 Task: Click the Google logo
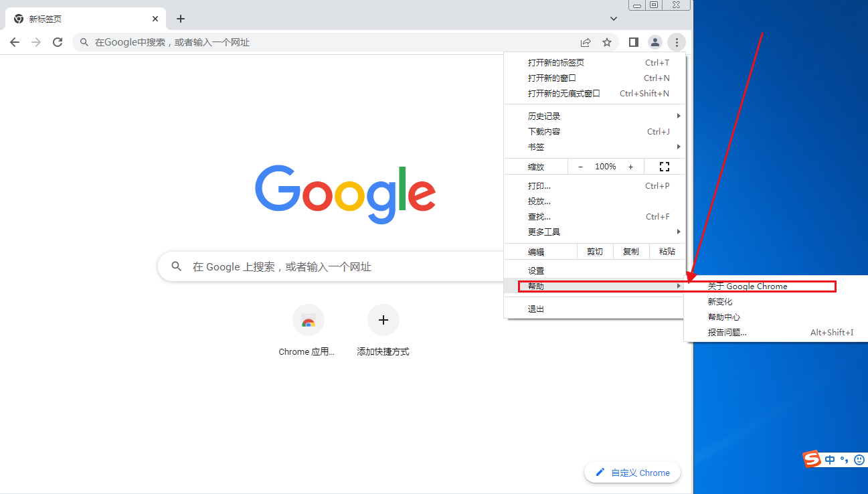click(x=345, y=193)
